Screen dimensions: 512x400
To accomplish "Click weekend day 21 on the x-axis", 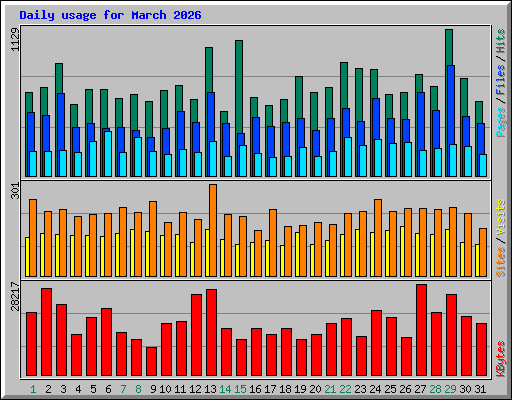I will click(330, 389).
